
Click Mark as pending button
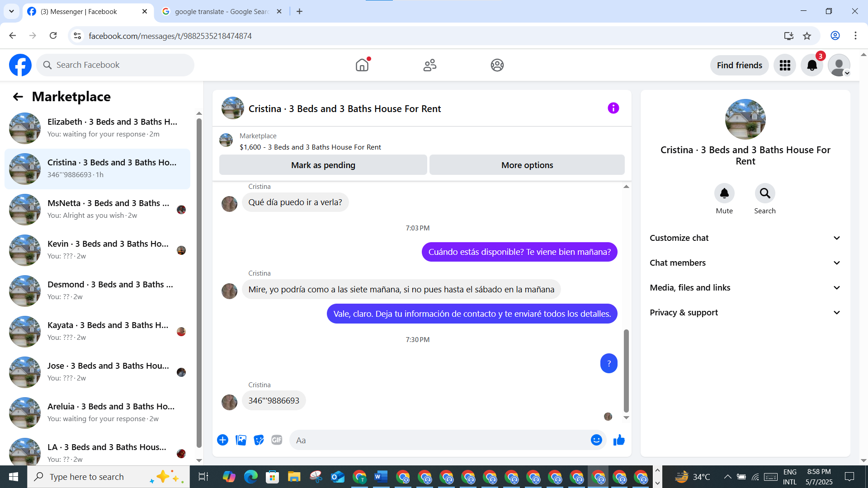click(323, 165)
